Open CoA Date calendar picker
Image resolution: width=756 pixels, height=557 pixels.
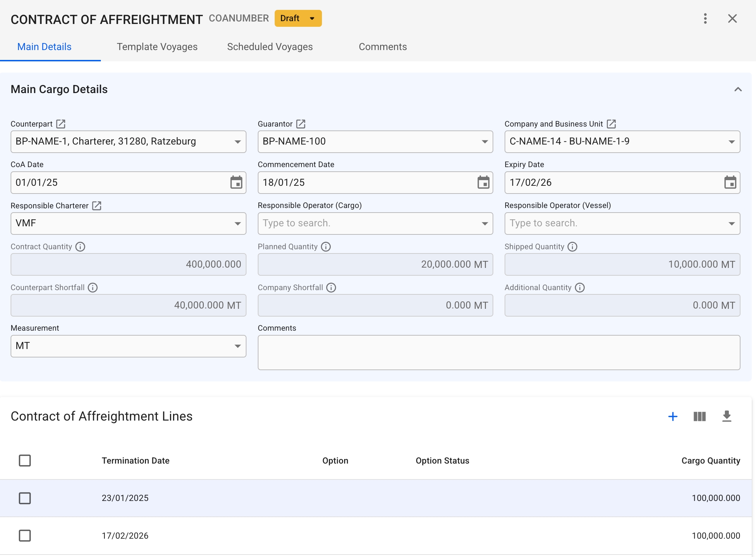pyautogui.click(x=236, y=183)
